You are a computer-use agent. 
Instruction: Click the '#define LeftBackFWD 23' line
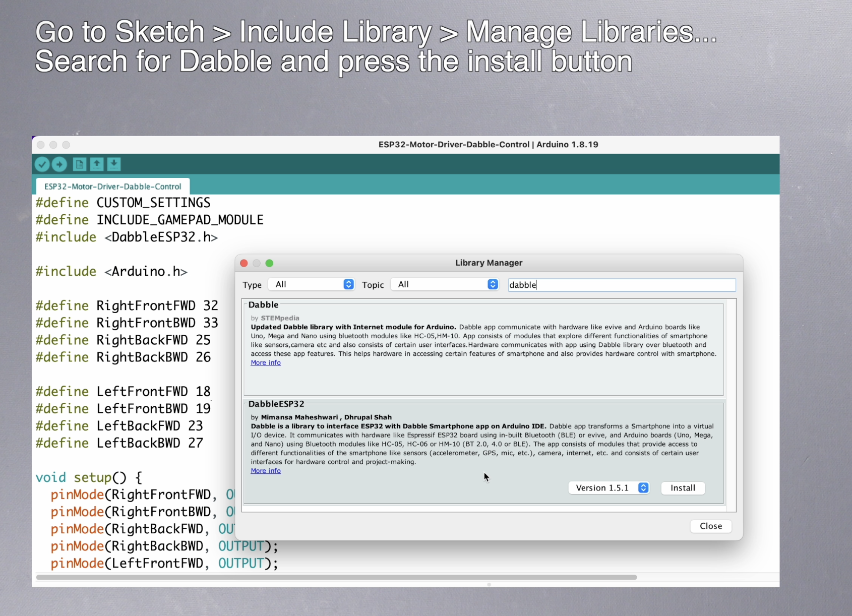(x=119, y=425)
